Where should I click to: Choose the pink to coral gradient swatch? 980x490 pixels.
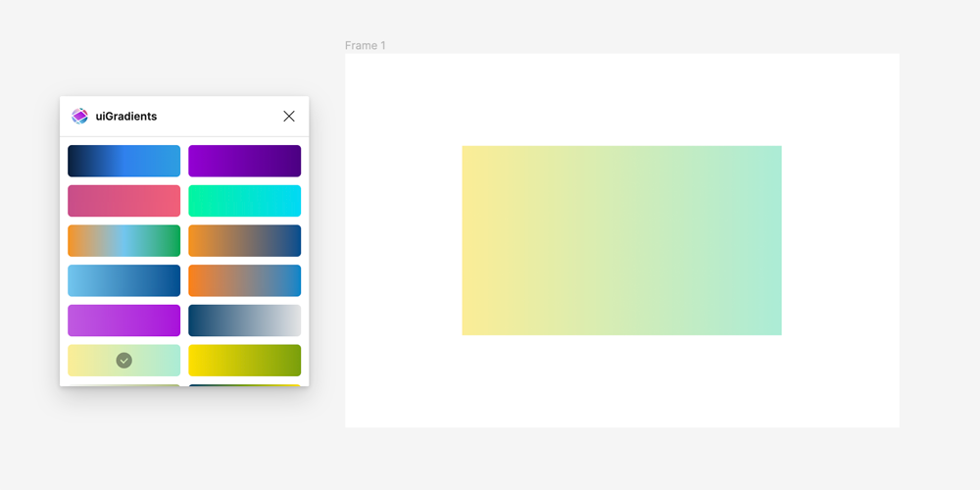[123, 201]
